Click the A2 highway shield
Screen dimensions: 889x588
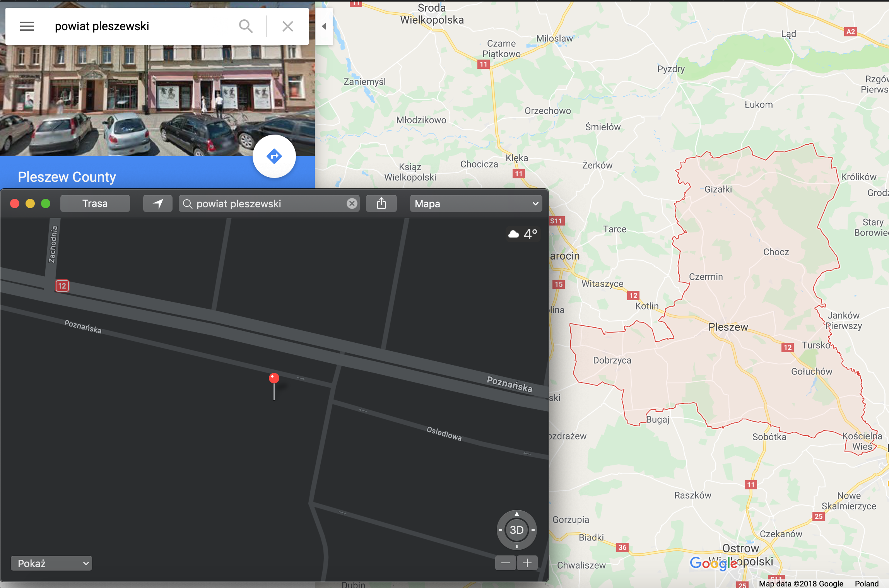850,32
